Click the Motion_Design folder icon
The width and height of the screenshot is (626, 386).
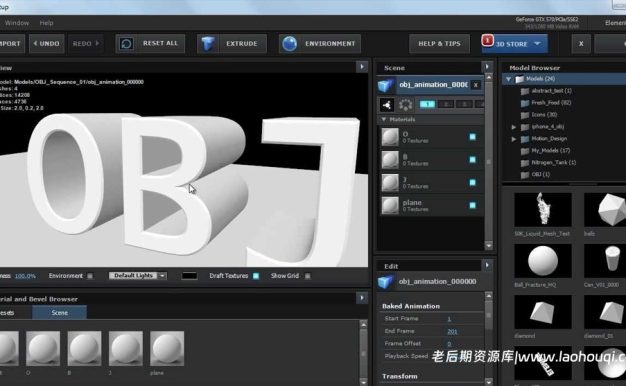pyautogui.click(x=525, y=139)
